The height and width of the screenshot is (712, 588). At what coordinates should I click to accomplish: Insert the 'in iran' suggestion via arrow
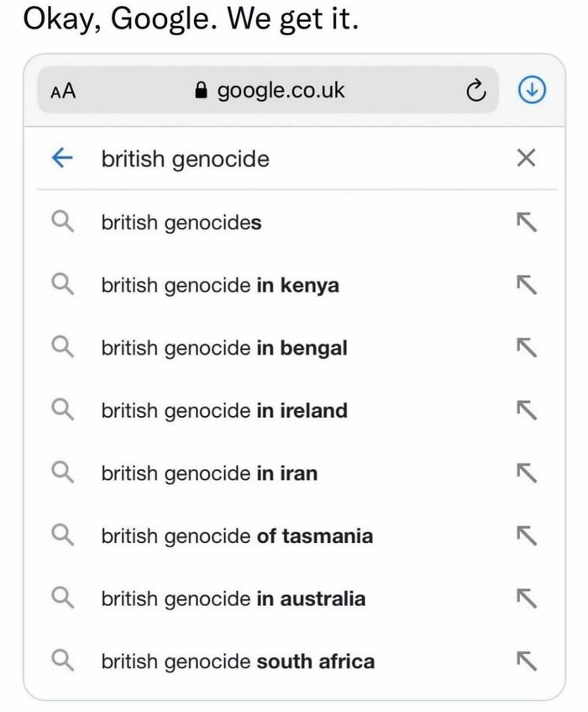526,473
